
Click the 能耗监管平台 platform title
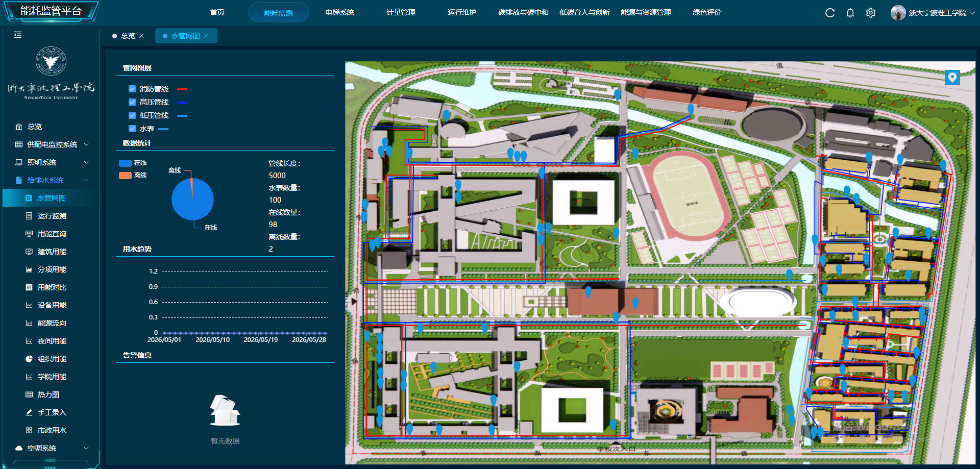pos(51,11)
